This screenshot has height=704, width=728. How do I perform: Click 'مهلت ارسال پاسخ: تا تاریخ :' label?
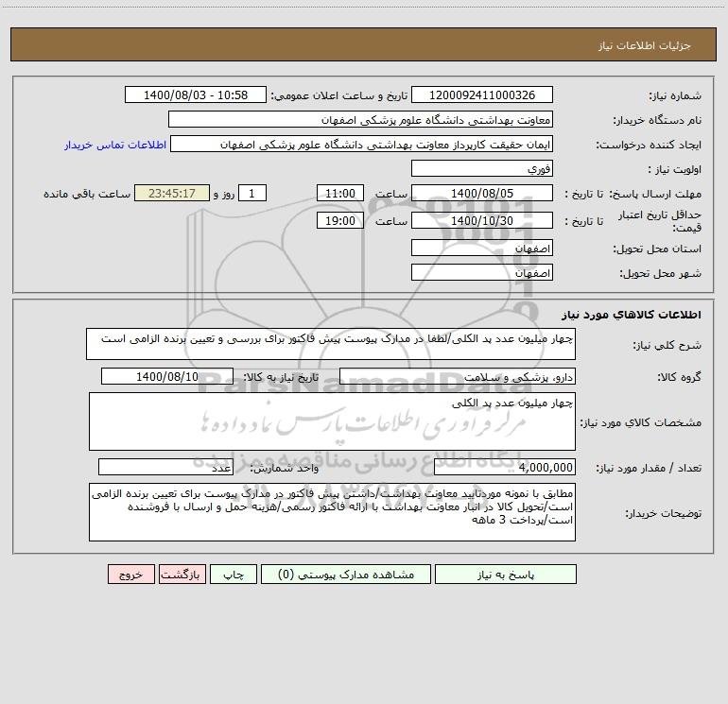tap(633, 194)
